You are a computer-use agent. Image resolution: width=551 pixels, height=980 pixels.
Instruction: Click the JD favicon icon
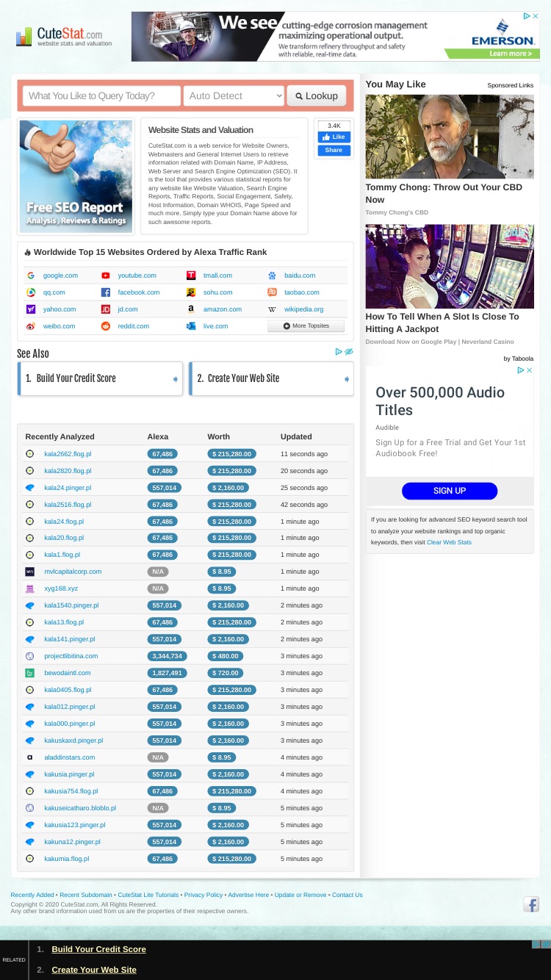(106, 309)
